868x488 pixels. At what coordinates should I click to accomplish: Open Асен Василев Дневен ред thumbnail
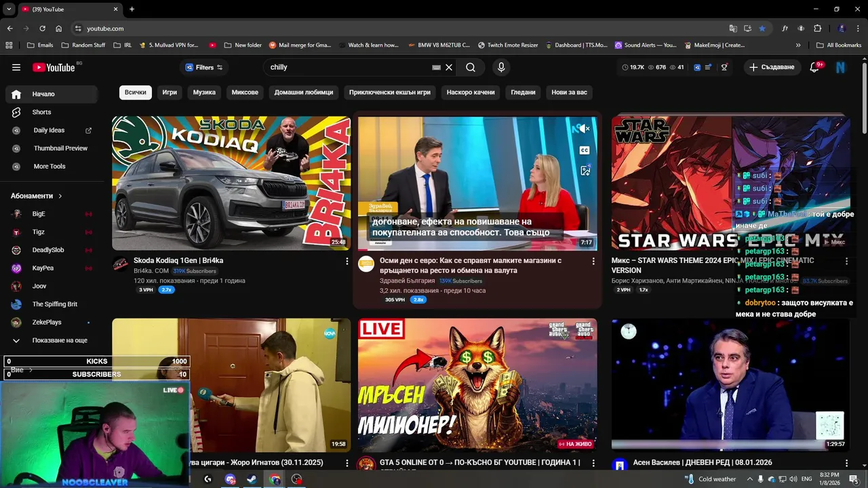click(730, 385)
